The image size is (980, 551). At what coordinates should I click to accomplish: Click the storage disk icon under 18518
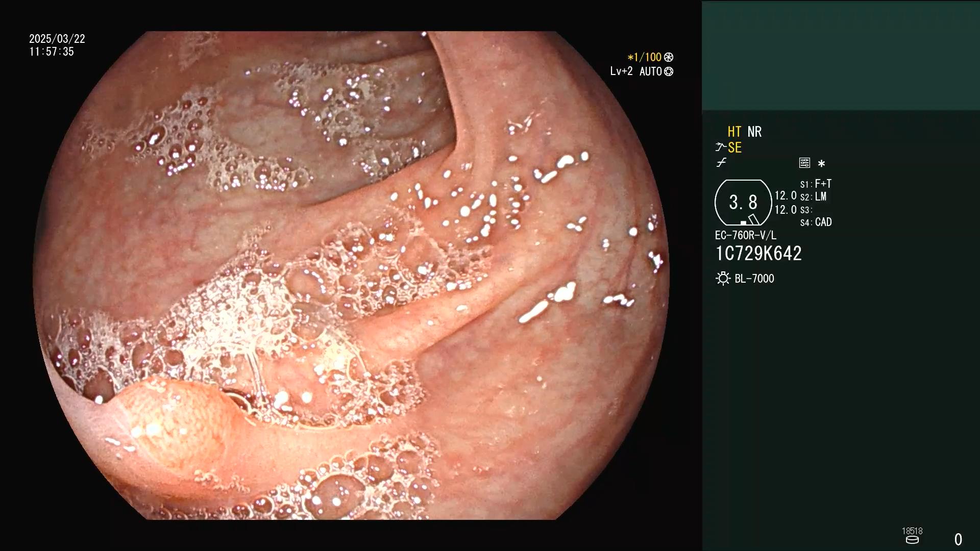912,540
